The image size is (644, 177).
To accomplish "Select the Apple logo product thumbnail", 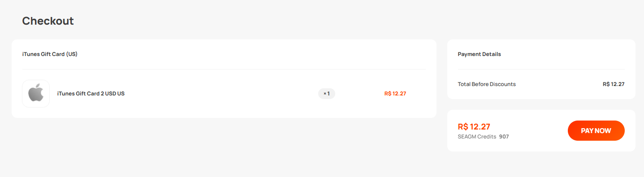I will (36, 94).
